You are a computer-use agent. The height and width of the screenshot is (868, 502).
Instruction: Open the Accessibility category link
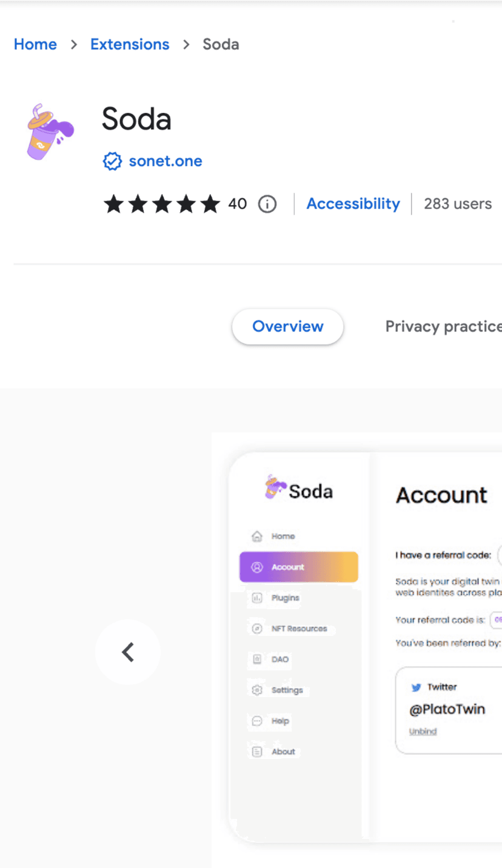pyautogui.click(x=353, y=204)
